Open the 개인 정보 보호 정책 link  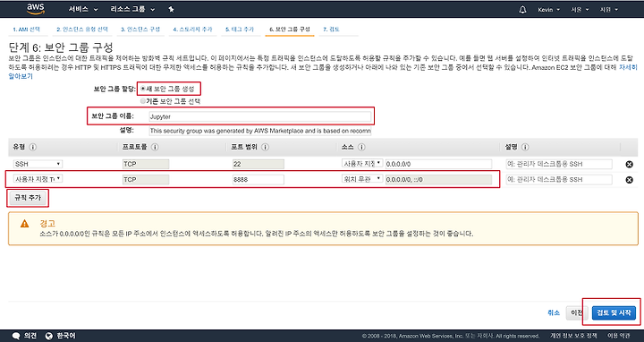(x=573, y=336)
